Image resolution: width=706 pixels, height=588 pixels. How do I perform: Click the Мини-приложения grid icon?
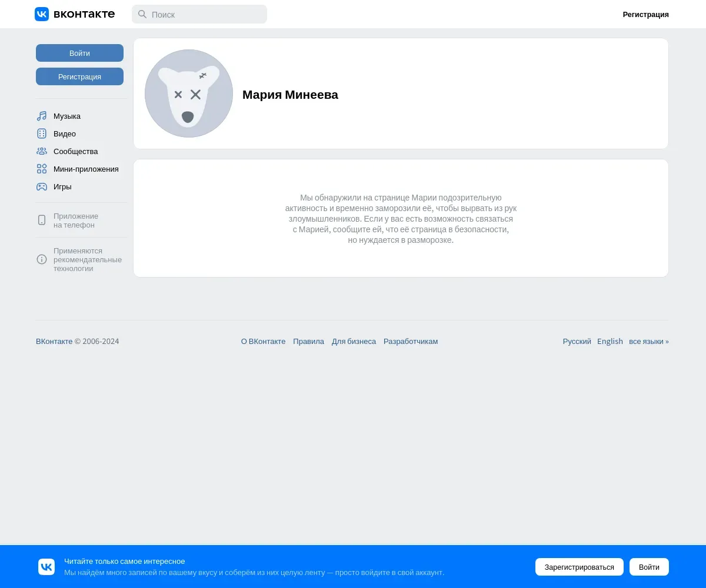(x=42, y=169)
